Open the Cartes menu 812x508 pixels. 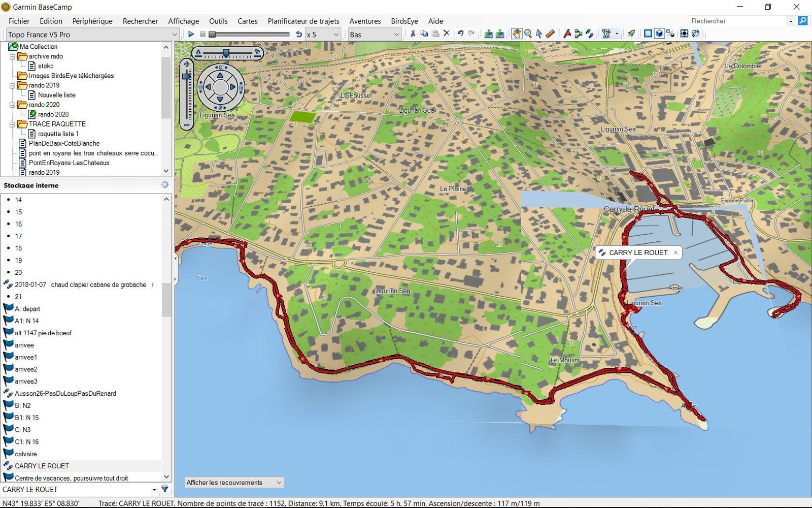247,21
